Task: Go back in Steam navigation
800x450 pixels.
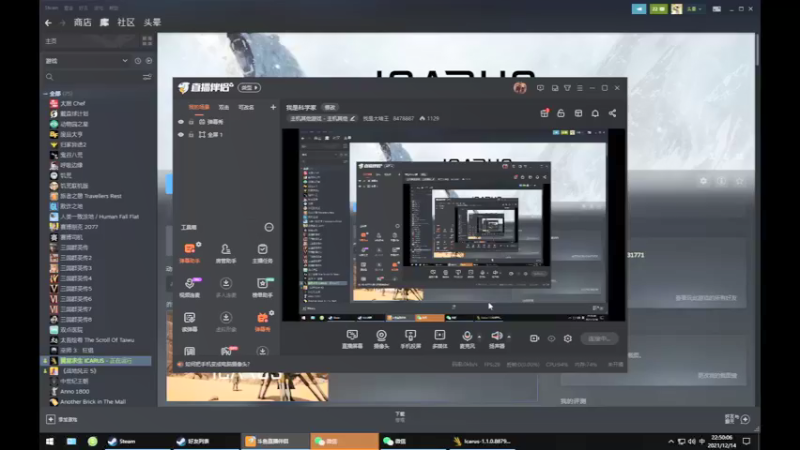Action: [48, 22]
